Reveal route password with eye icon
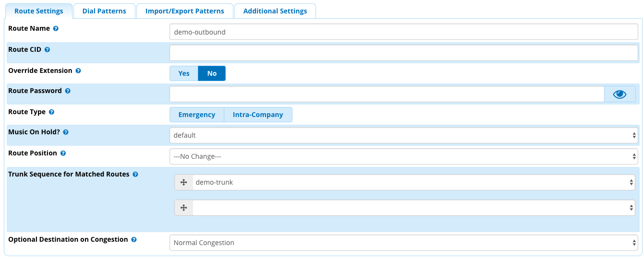Screen dimensions: 644x259 [620, 94]
